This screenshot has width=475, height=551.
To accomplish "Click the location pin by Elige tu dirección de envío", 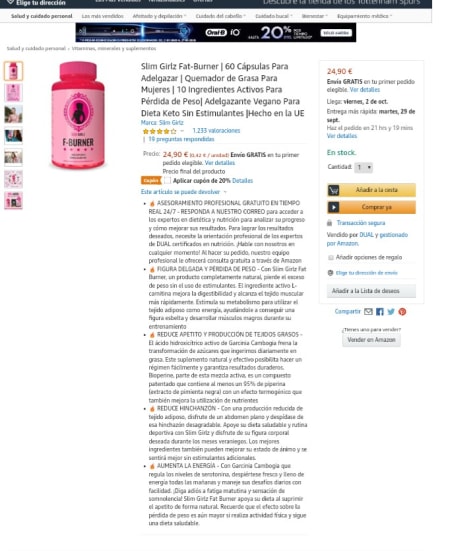I will [330, 273].
